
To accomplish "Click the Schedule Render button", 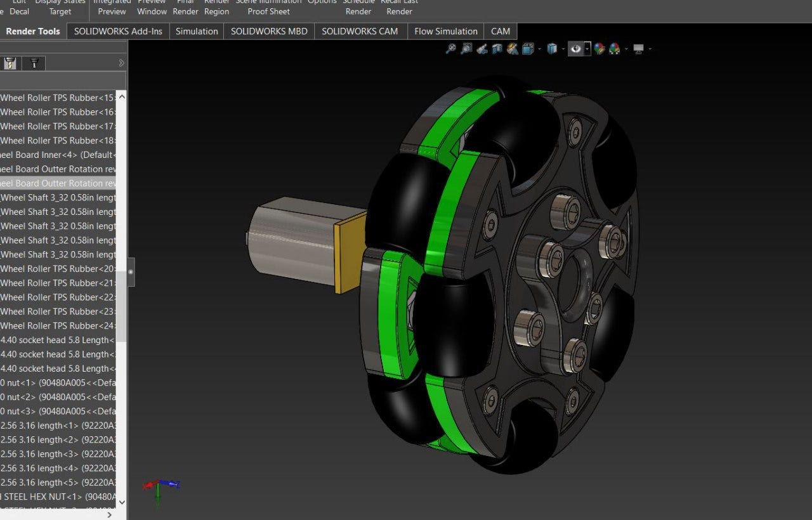I will (x=358, y=6).
